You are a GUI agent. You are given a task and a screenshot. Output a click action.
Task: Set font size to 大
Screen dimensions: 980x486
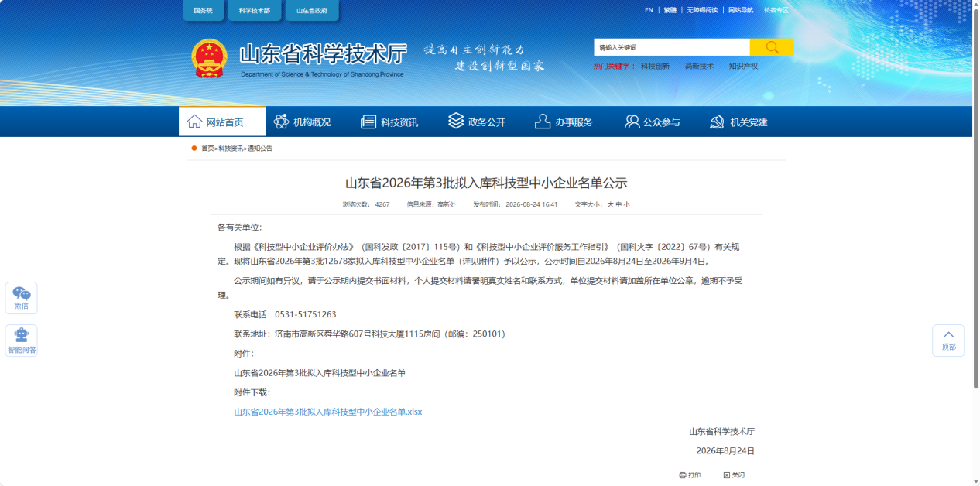610,204
